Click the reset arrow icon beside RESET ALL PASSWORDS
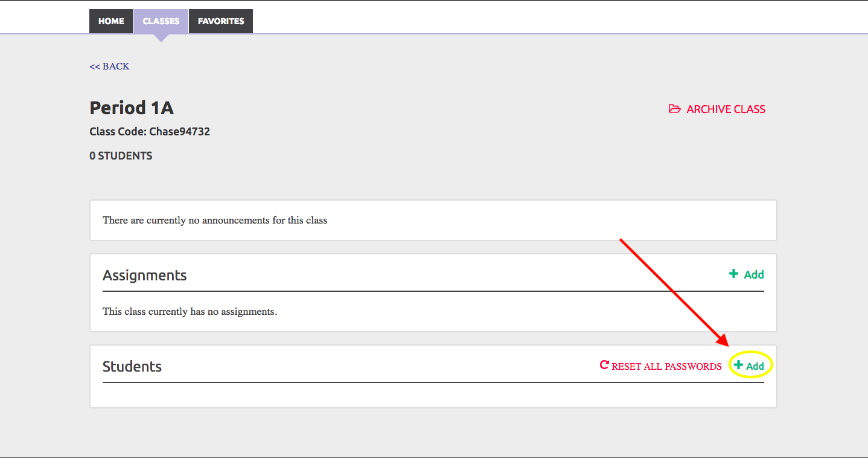 click(x=604, y=365)
